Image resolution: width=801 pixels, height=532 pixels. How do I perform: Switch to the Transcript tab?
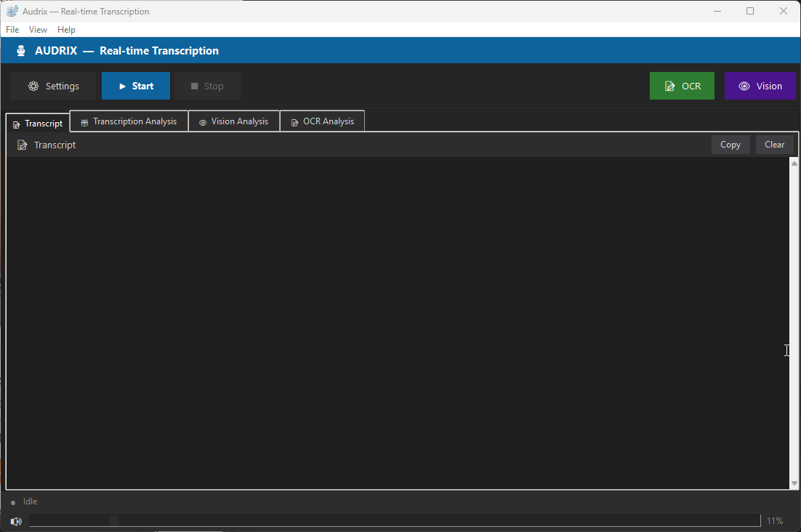coord(38,123)
